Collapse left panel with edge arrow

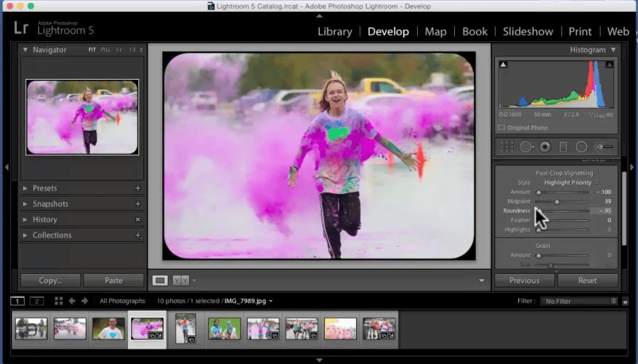click(7, 167)
